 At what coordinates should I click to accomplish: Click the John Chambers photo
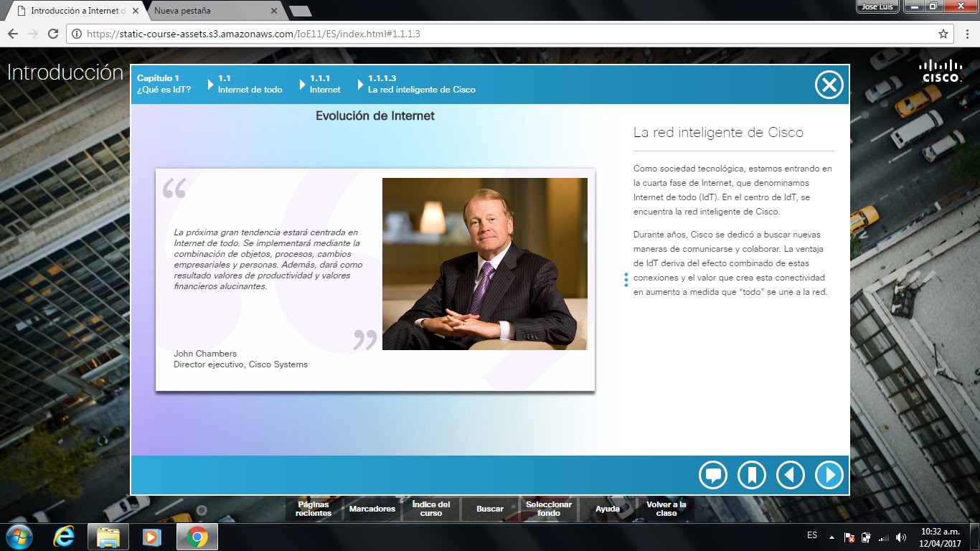(485, 264)
